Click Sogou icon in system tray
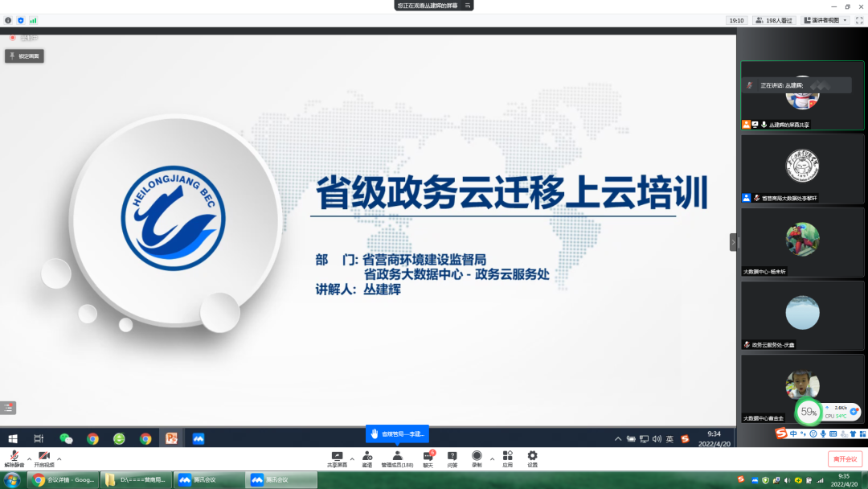Screen dimensions: 868x489 pyautogui.click(x=741, y=479)
